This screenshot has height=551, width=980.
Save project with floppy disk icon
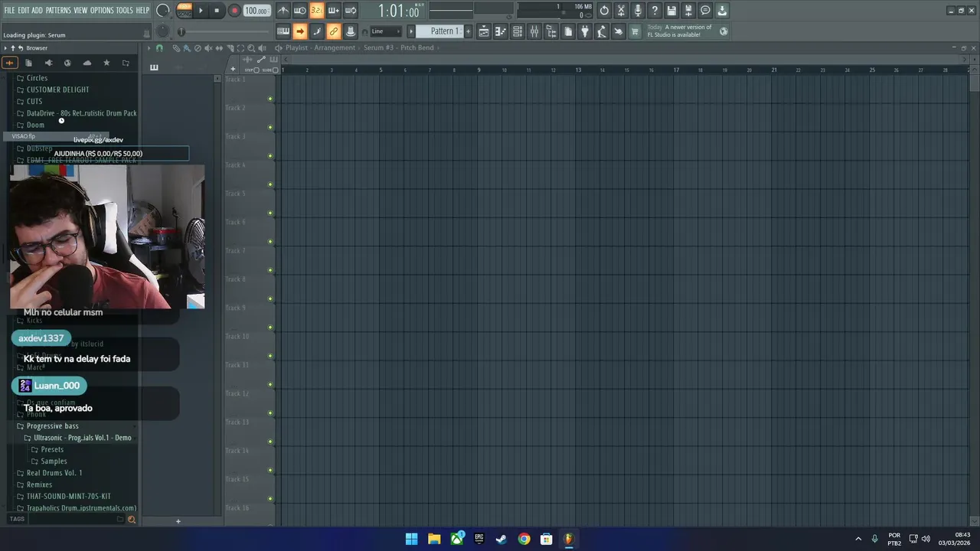point(671,11)
